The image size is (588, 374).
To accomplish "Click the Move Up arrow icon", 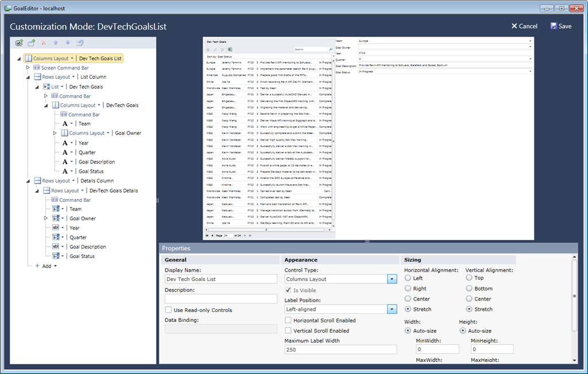I will pyautogui.click(x=56, y=42).
